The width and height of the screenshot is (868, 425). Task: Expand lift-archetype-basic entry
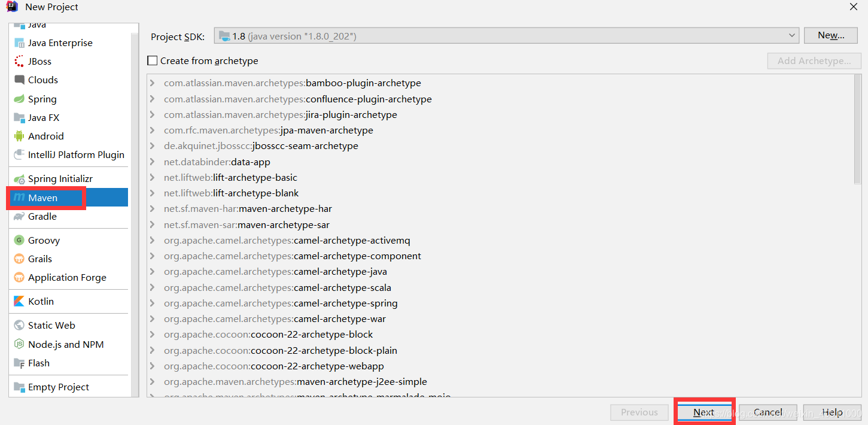153,178
